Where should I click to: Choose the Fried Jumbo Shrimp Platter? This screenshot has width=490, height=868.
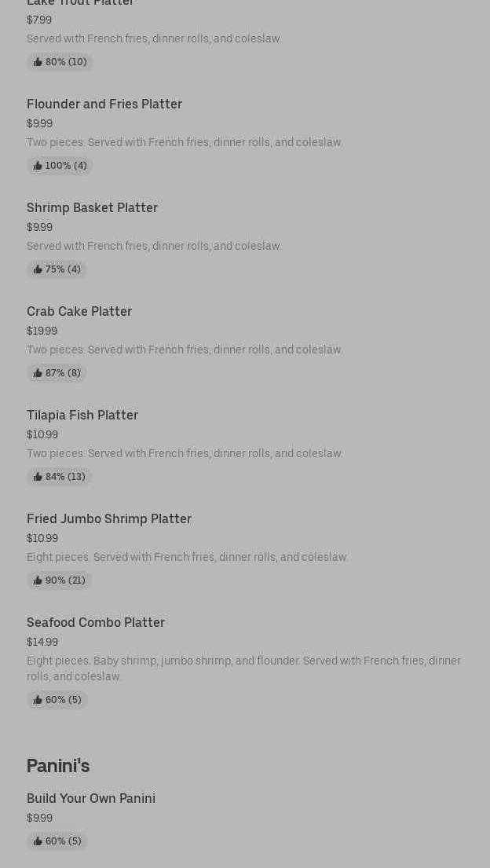[x=109, y=518]
